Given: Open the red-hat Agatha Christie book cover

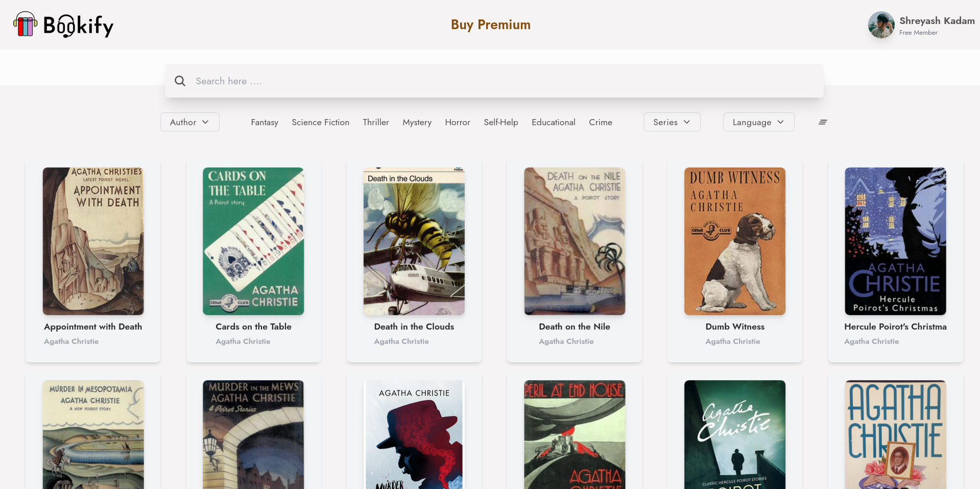Looking at the screenshot, I should coord(414,434).
